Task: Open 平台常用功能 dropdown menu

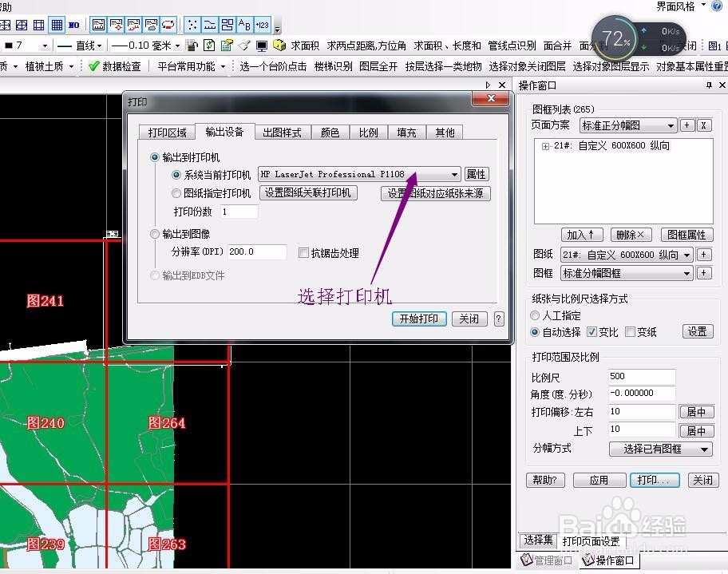Action: (x=224, y=67)
